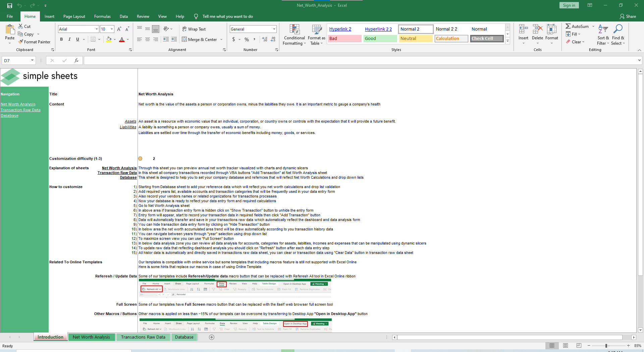644x352 pixels.
Task: Click the Delete cells icon
Action: (x=537, y=29)
